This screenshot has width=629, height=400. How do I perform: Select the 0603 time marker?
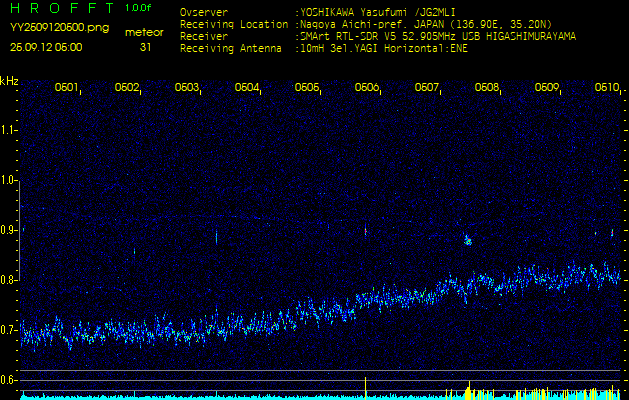[x=187, y=87]
